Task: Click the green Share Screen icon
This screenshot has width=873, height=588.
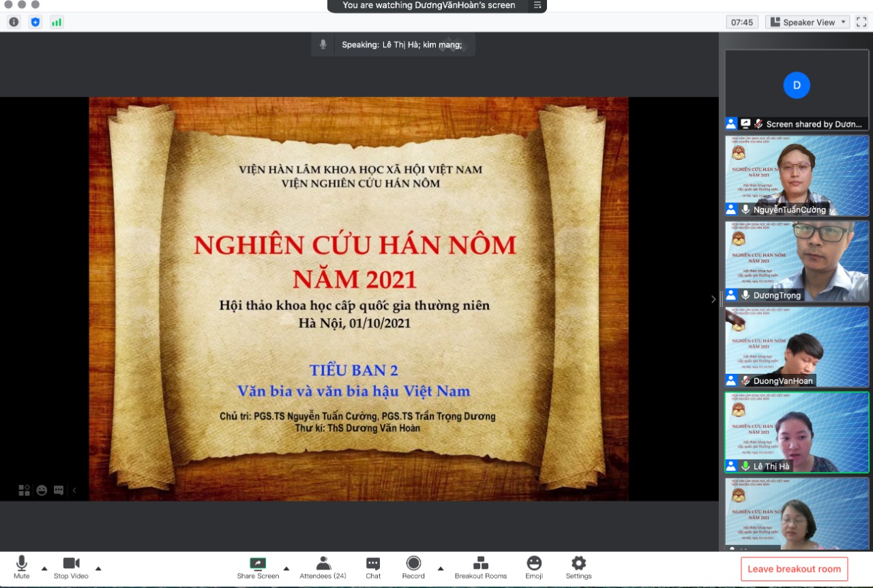Action: [258, 563]
